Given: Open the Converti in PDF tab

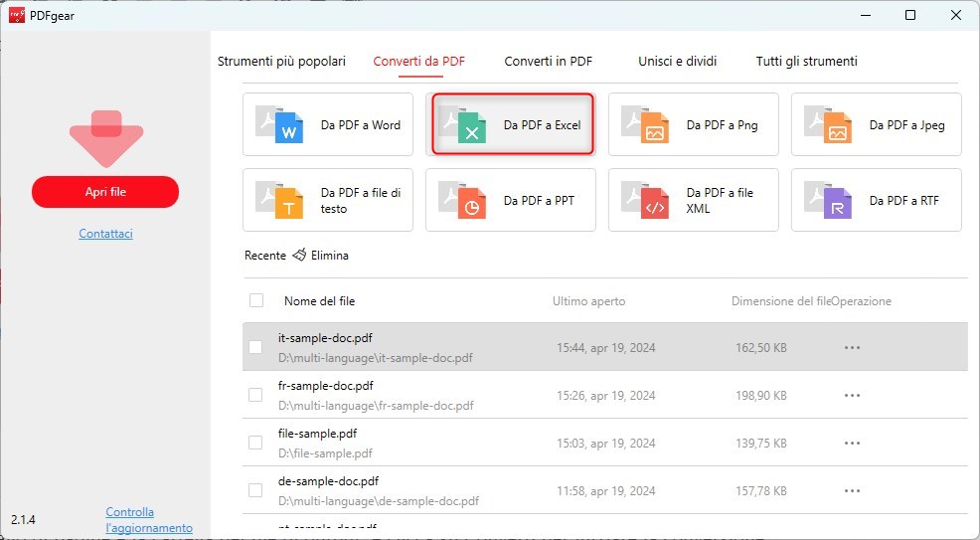Looking at the screenshot, I should pos(548,62).
